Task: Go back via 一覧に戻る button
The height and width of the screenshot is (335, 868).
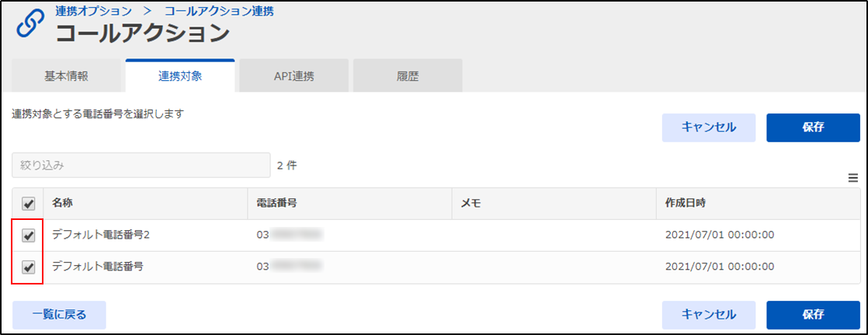Action: [59, 315]
